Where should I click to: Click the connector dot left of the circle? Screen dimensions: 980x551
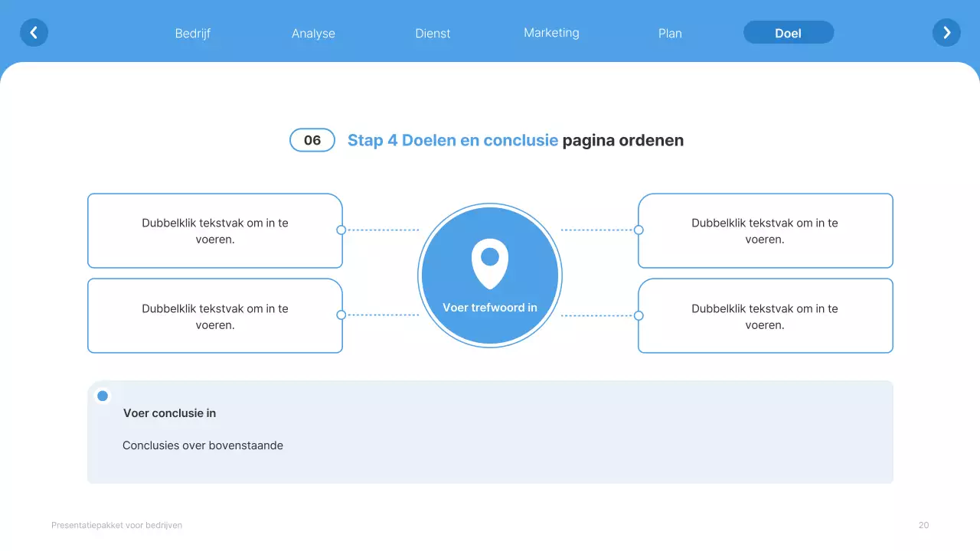coord(342,230)
